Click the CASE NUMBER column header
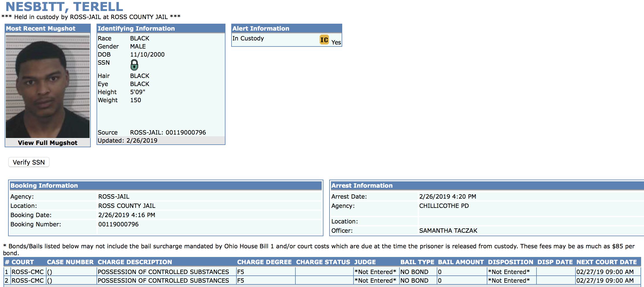The width and height of the screenshot is (644, 287). (70, 262)
